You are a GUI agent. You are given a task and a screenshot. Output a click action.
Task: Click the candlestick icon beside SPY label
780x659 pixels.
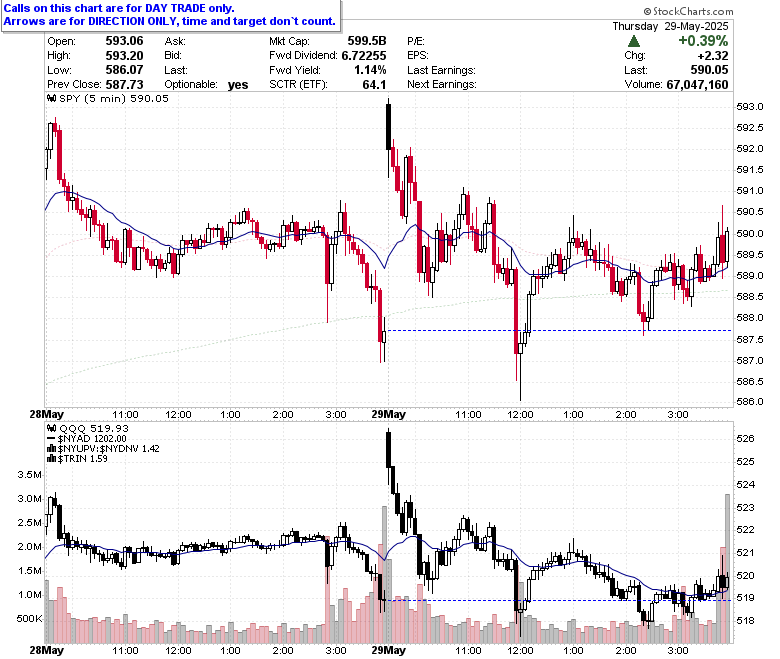pyautogui.click(x=52, y=98)
